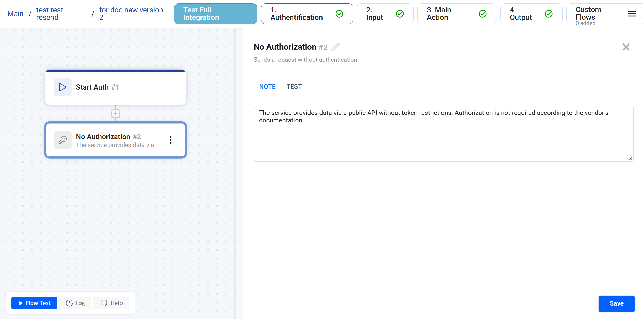Close the No Authorization side panel

click(x=626, y=47)
